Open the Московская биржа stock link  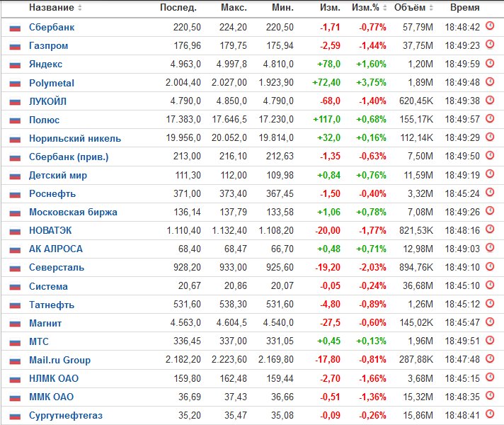[x=73, y=212]
